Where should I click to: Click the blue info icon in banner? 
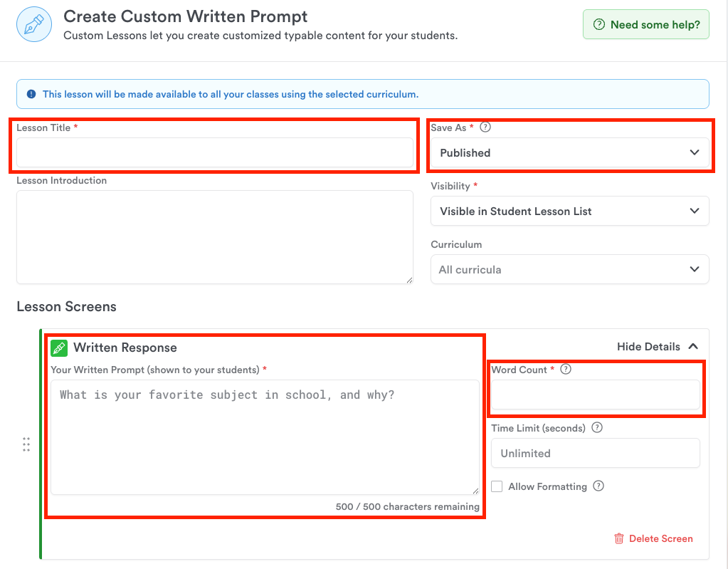pos(31,94)
